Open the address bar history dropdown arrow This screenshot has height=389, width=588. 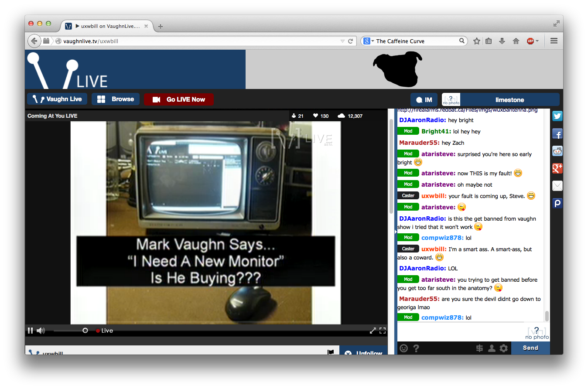pyautogui.click(x=342, y=41)
